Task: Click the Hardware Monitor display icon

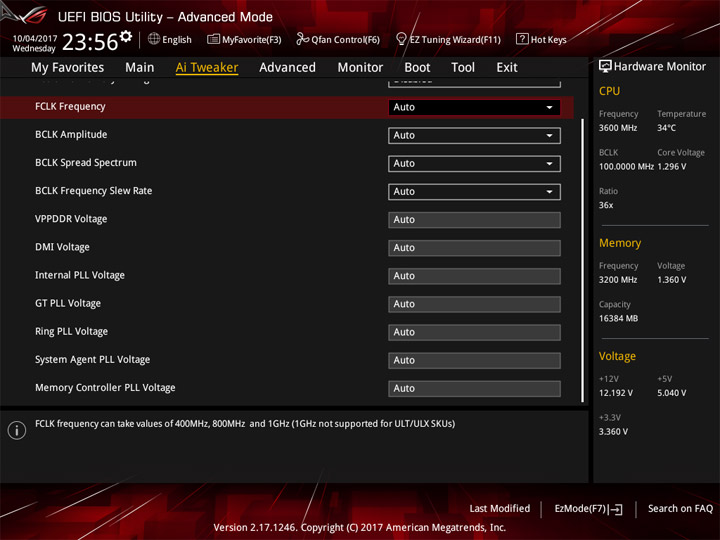Action: pyautogui.click(x=605, y=66)
